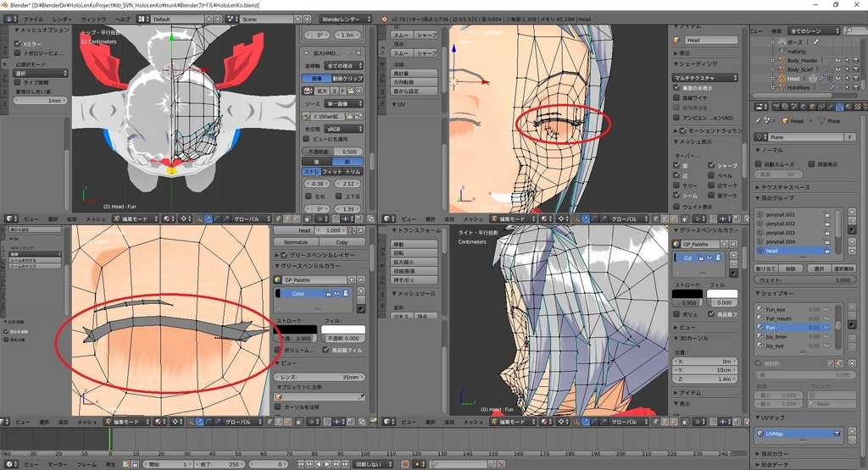The width and height of the screenshot is (868, 470).
Task: Adjust the 不透明度 0.500 slider
Action: [333, 152]
